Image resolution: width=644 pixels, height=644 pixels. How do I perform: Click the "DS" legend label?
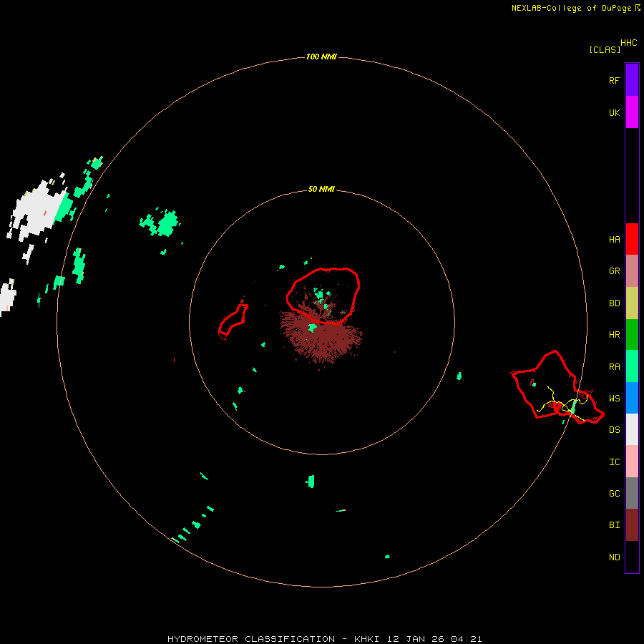614,430
